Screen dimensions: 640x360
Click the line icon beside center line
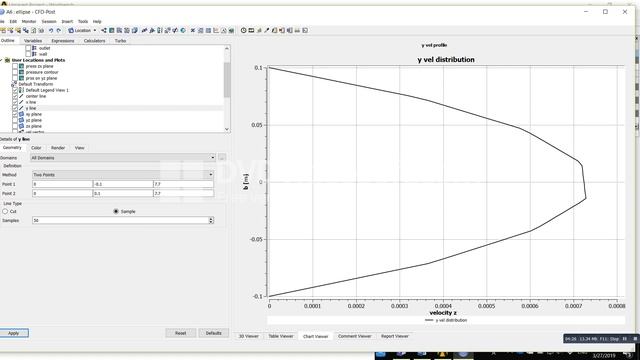22,96
